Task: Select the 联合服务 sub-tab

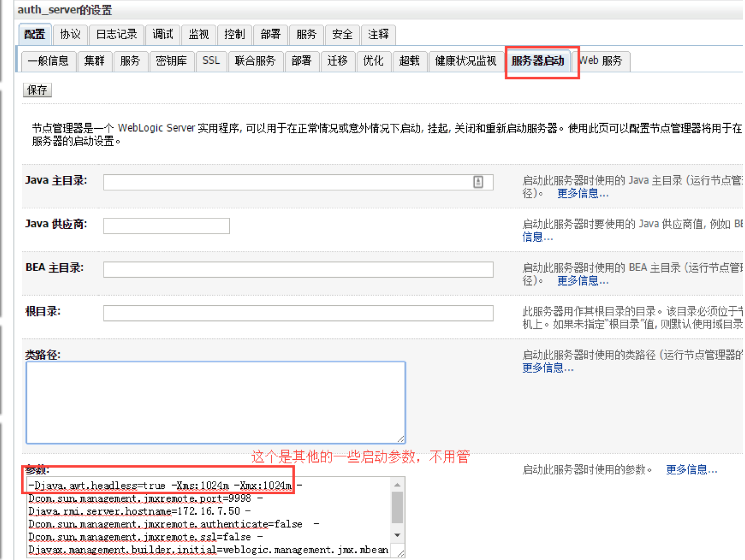Action: (255, 61)
